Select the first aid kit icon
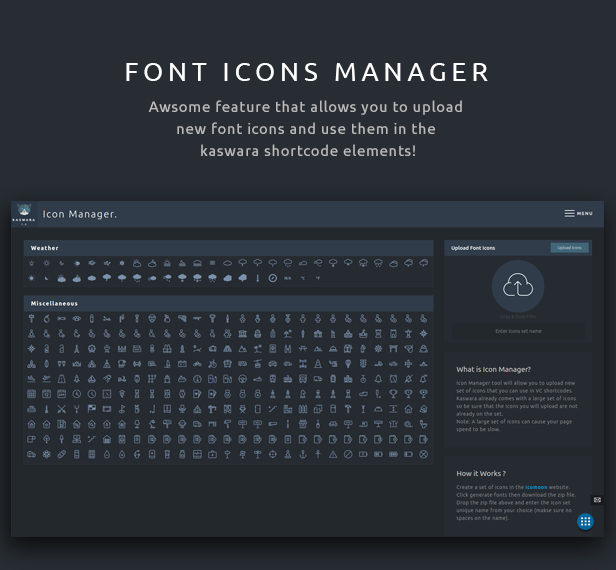The width and height of the screenshot is (616, 570). [x=213, y=455]
